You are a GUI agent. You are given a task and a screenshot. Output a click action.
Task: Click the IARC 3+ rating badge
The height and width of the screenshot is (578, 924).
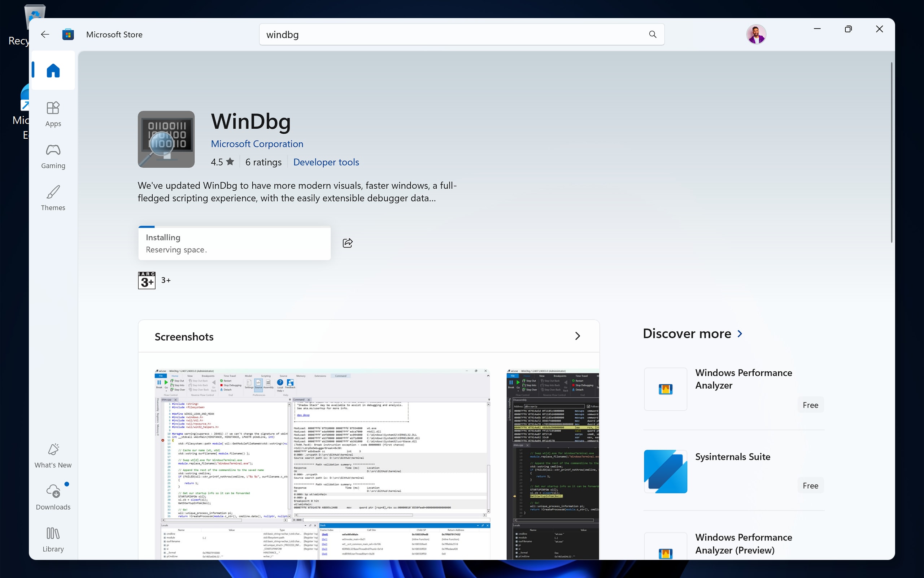click(x=147, y=280)
